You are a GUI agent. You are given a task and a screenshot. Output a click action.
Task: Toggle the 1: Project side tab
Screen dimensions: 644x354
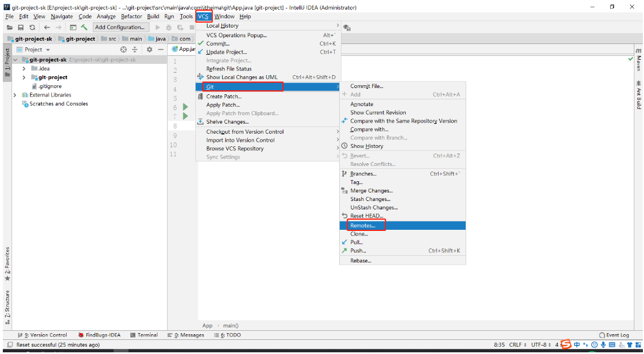tap(7, 63)
